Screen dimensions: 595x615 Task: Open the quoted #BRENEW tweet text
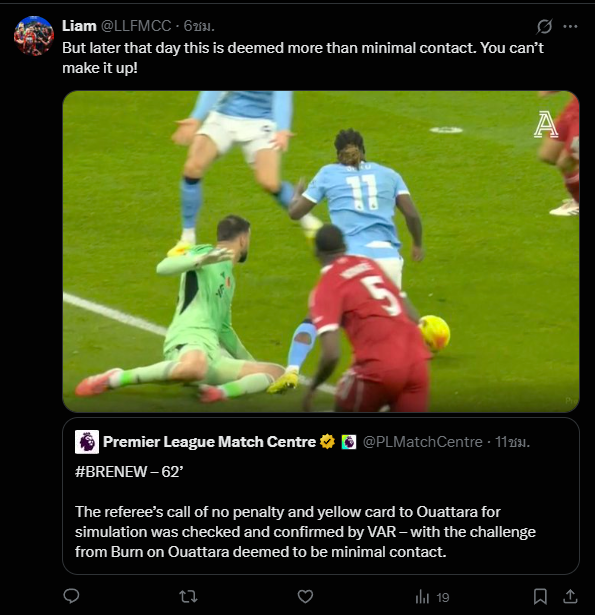(x=305, y=511)
